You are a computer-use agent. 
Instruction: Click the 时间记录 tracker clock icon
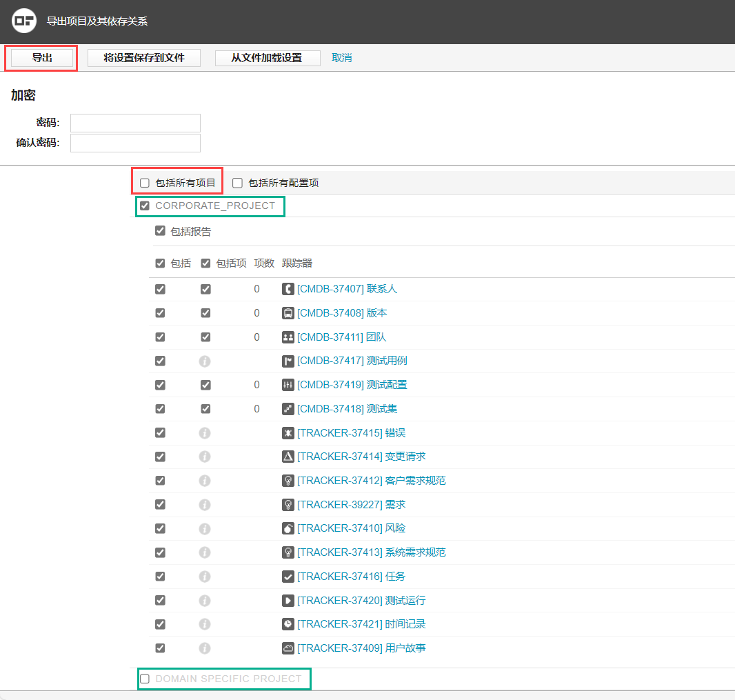pos(288,624)
